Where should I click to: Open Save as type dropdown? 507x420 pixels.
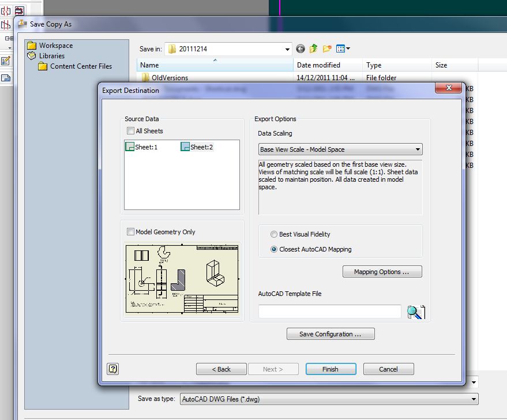point(329,399)
